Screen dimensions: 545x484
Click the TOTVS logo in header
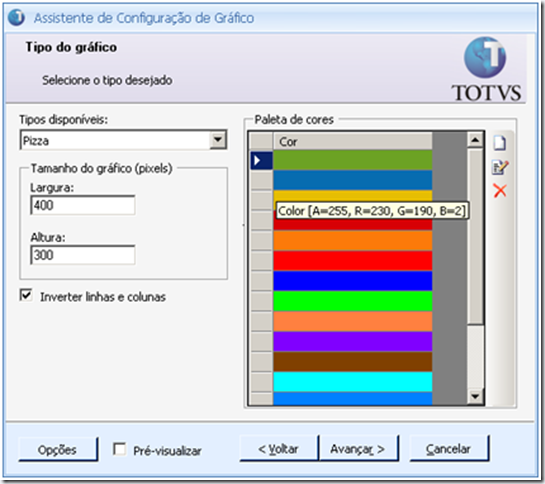coord(486,70)
